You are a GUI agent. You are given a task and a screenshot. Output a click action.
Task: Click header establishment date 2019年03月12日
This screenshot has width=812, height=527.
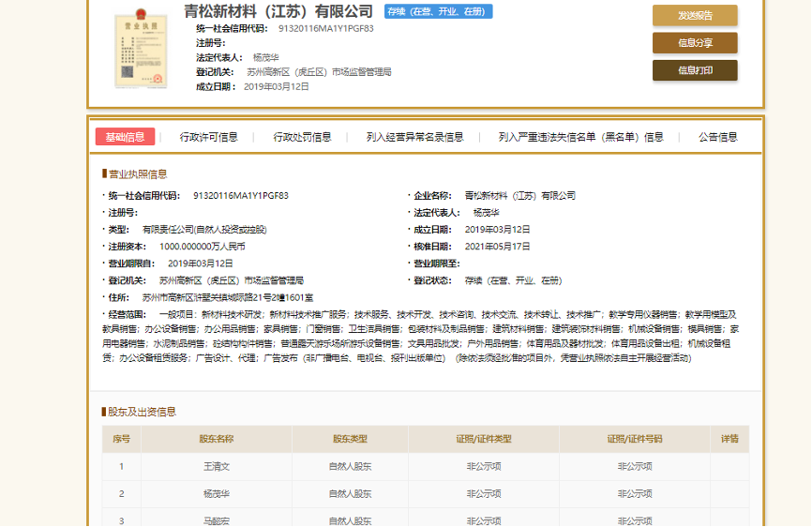(276, 87)
